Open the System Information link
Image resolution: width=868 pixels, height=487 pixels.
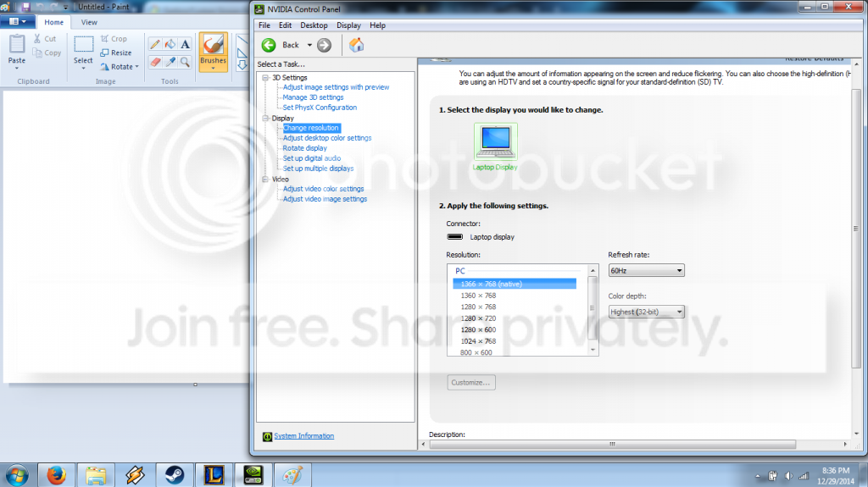(x=304, y=436)
